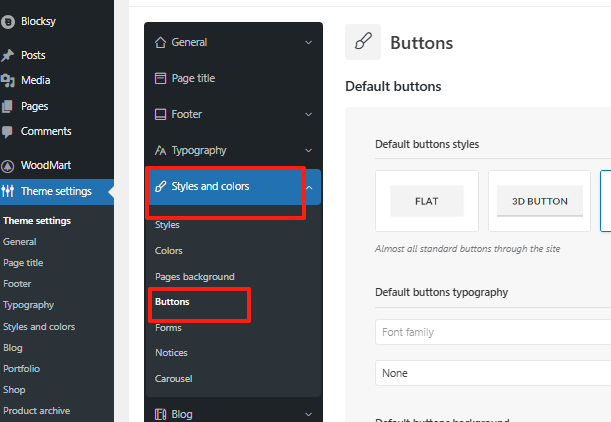Expand the Blog section chevron
Image resolution: width=611 pixels, height=422 pixels.
pyautogui.click(x=308, y=413)
